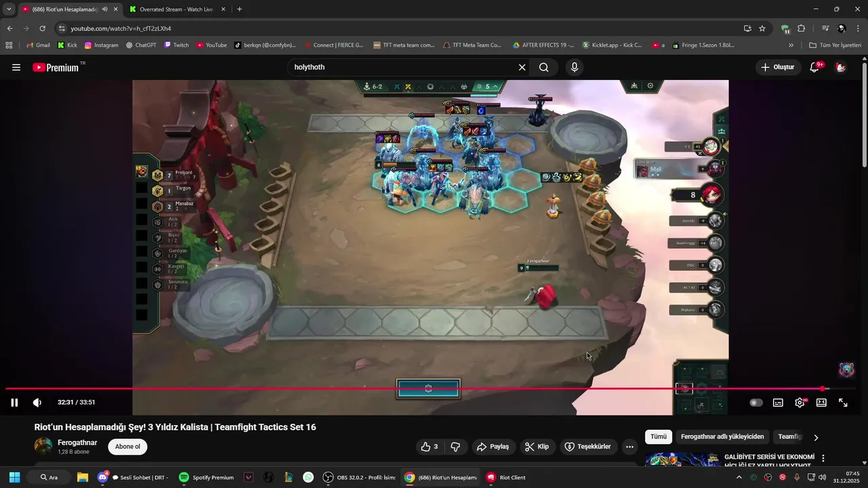This screenshot has width=868, height=488.
Task: Pause the video
Action: [14, 403]
